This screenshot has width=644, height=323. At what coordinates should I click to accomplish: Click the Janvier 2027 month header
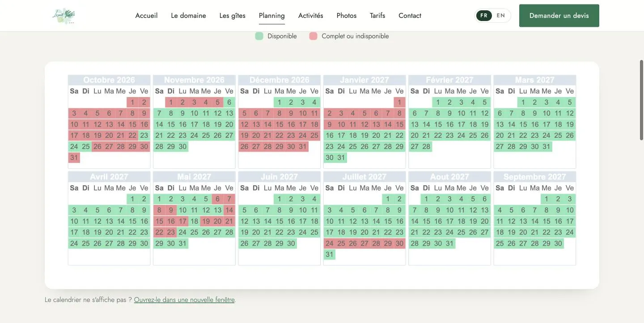[364, 80]
